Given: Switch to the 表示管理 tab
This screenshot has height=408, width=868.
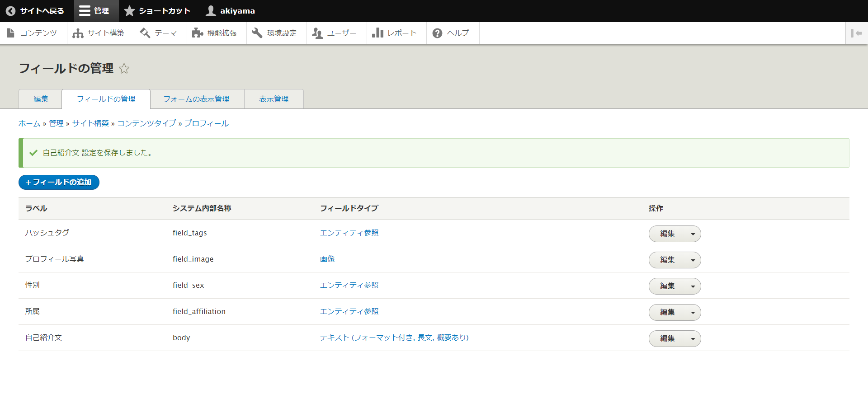Looking at the screenshot, I should pyautogui.click(x=274, y=99).
